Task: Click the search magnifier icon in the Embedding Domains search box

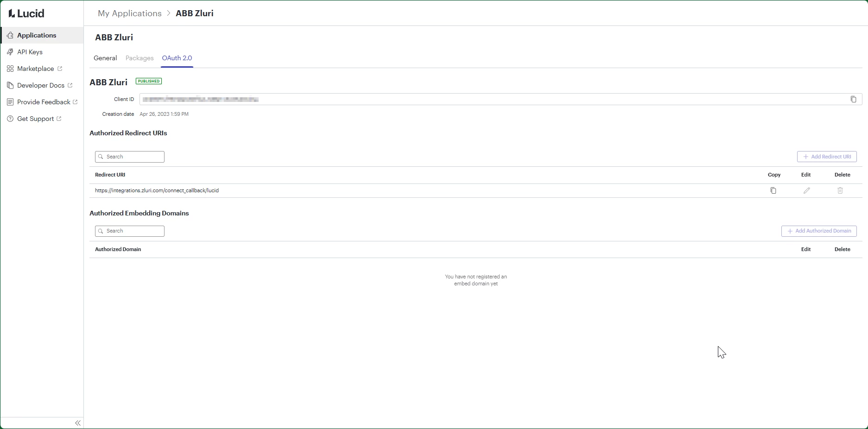Action: pos(101,231)
